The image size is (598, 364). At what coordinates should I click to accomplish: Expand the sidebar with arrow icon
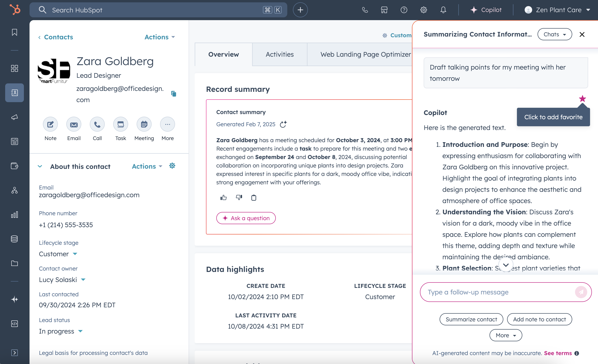[15, 353]
